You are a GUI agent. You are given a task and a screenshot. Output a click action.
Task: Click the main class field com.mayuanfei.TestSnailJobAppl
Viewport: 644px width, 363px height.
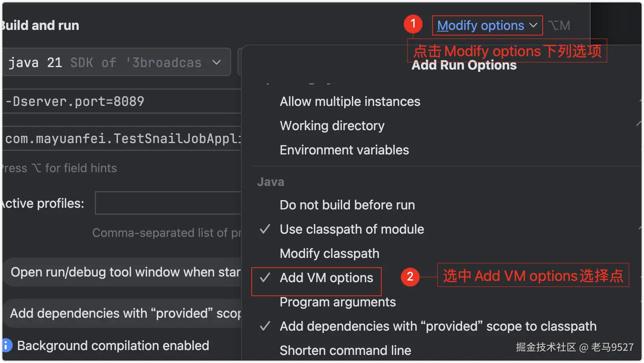click(x=121, y=139)
